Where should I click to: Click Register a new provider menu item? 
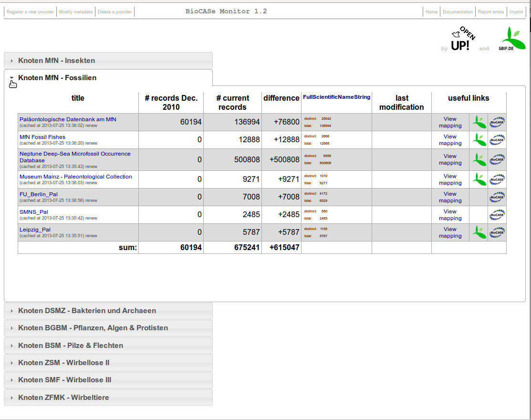(30, 12)
